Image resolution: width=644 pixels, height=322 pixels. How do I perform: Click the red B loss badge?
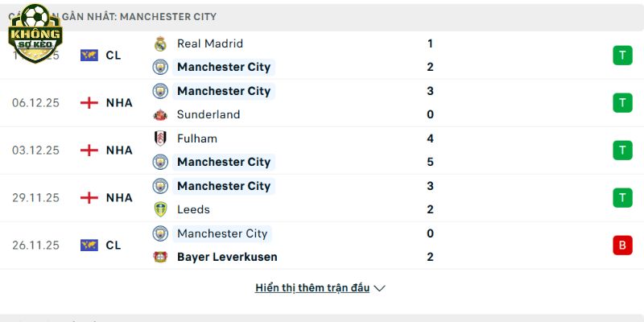(x=621, y=246)
